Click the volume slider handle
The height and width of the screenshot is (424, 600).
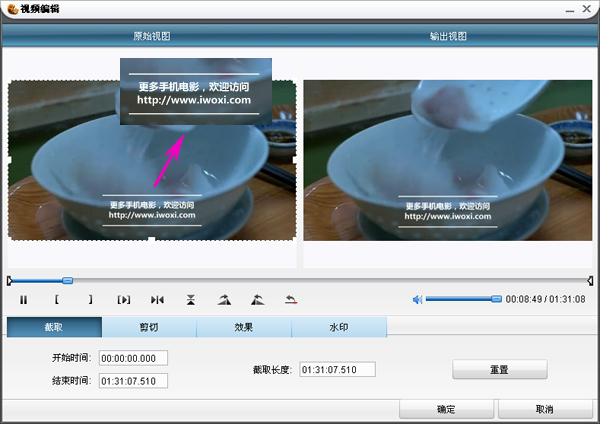[x=496, y=299]
